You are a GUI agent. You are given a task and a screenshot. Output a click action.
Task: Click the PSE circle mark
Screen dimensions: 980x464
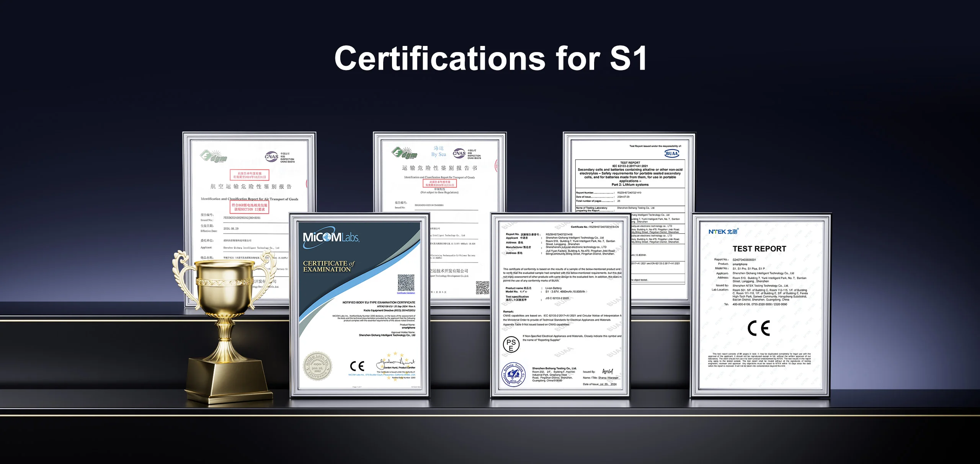511,345
